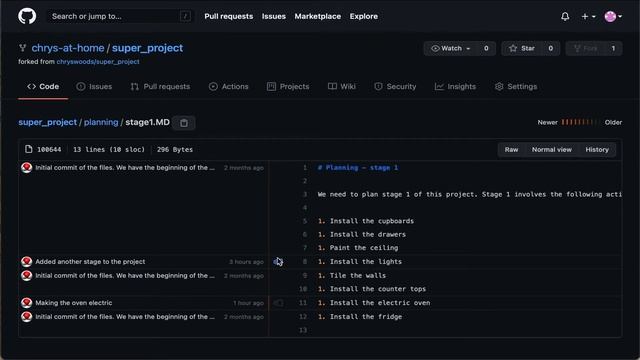Image resolution: width=640 pixels, height=360 pixels.
Task: Click '3 hours ago' timestamp
Action: pos(246,262)
